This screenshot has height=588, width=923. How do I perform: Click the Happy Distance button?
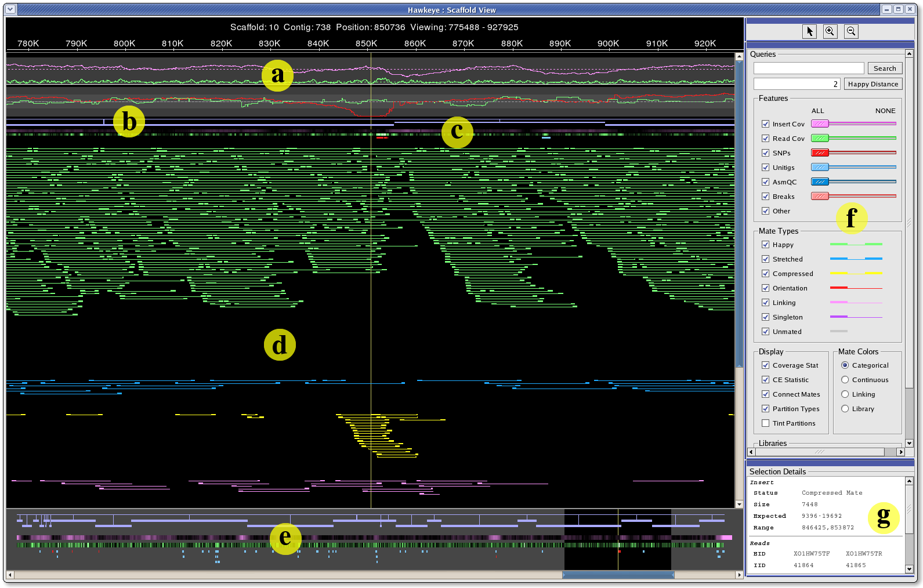pos(873,84)
